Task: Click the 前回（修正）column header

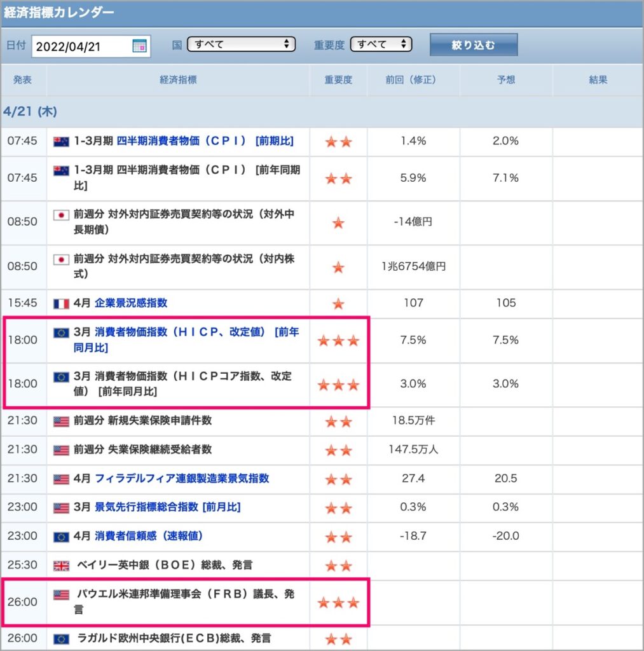Action: click(413, 79)
